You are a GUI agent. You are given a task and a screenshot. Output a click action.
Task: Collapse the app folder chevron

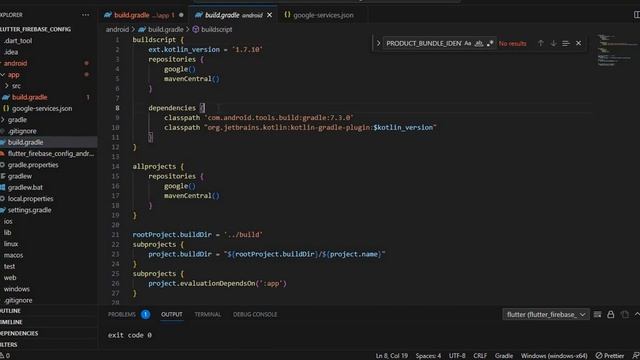click(x=3, y=75)
